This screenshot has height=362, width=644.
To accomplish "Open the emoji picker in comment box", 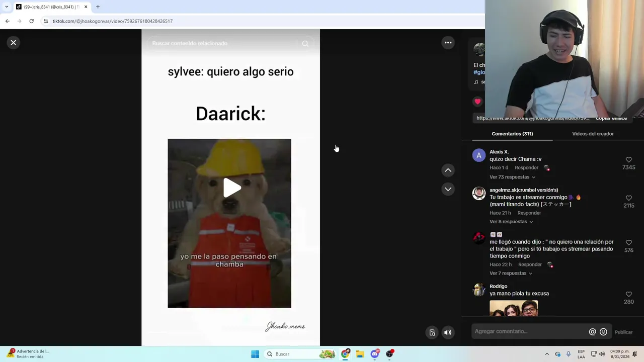I will (x=603, y=332).
